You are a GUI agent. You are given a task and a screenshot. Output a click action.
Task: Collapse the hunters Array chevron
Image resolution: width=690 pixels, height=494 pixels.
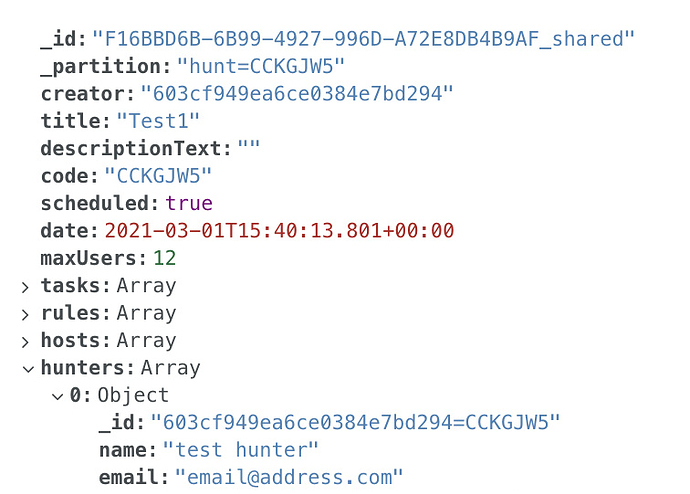pos(25,369)
